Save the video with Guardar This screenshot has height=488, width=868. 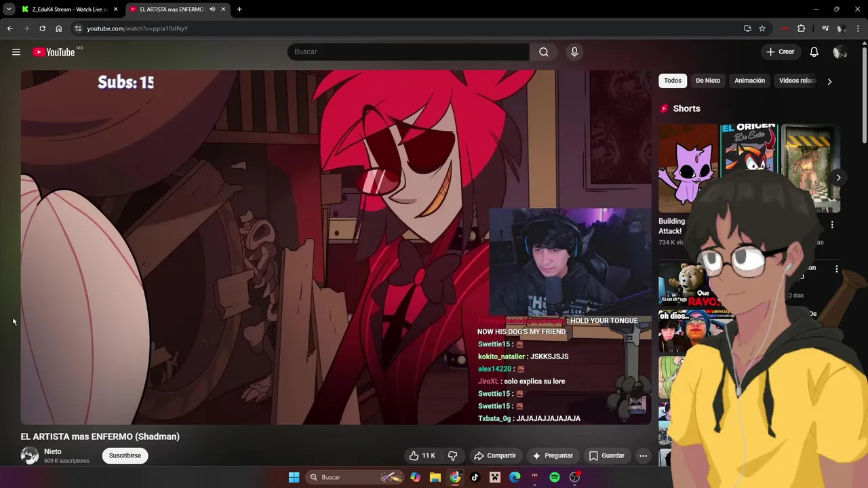click(606, 455)
